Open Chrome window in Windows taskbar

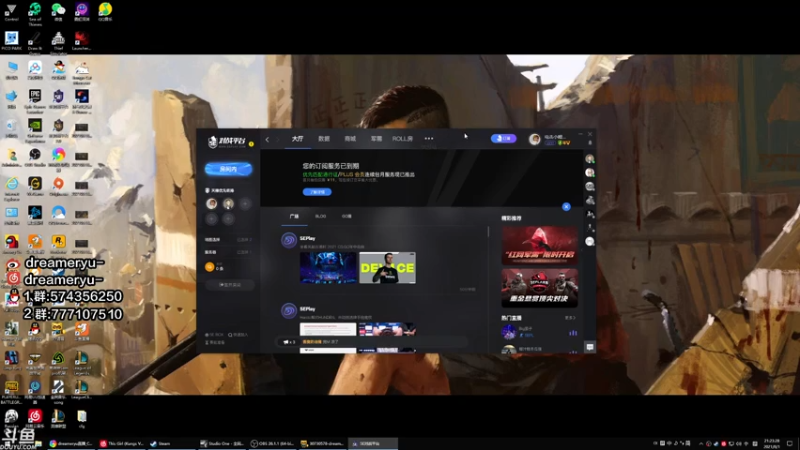coord(70,443)
